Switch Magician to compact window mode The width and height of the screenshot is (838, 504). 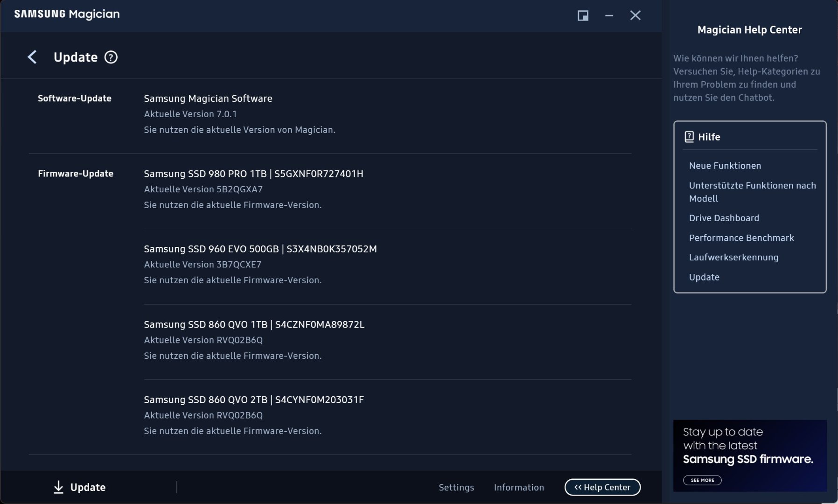point(583,15)
